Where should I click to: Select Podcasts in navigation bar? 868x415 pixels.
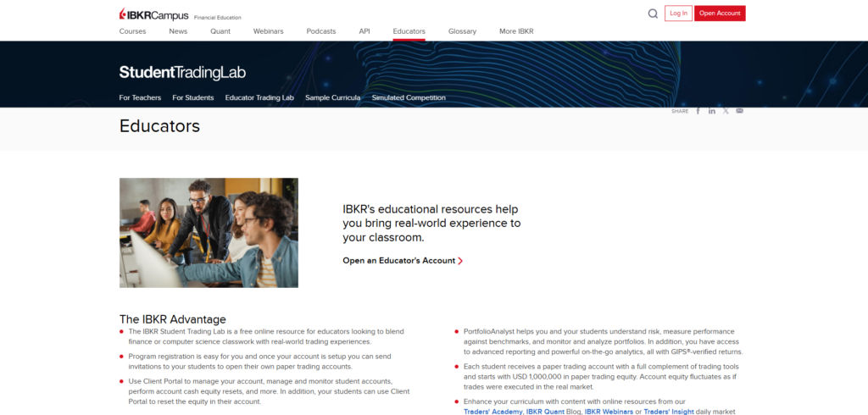321,31
